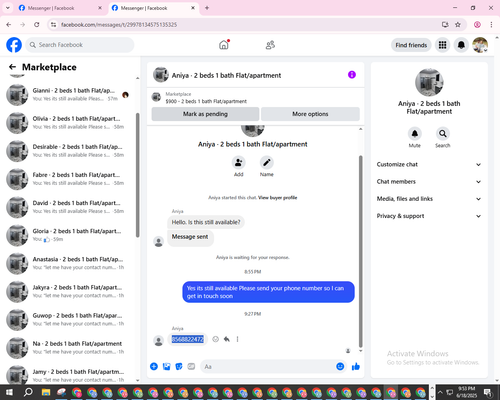This screenshot has width=500, height=400.
Task: Click the Add people icon
Action: click(x=238, y=163)
